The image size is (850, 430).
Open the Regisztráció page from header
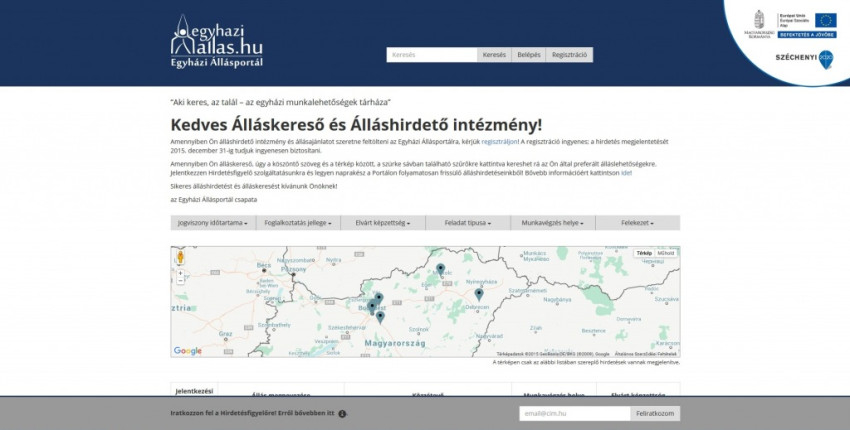570,55
